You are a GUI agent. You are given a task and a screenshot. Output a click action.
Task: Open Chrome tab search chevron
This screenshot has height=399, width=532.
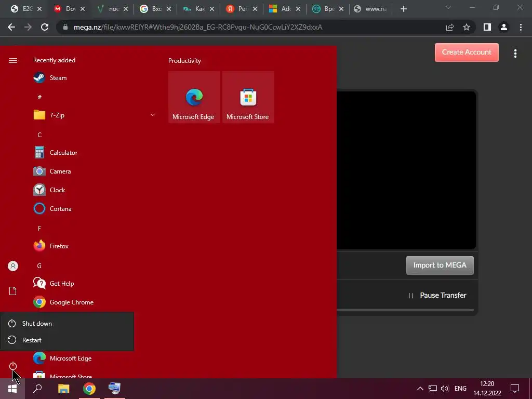coord(448,7)
